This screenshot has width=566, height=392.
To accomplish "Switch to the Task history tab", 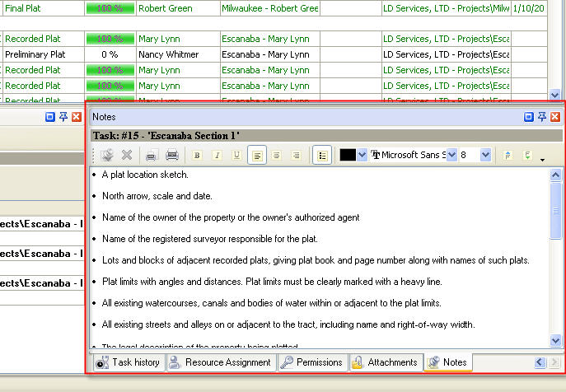I will pyautogui.click(x=128, y=362).
